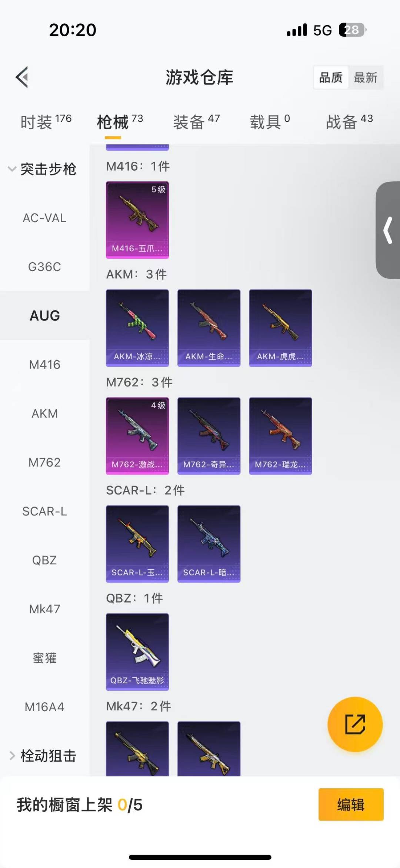Screen dimensions: 400x868
Task: Tap the 编辑 button
Action: pyautogui.click(x=351, y=804)
